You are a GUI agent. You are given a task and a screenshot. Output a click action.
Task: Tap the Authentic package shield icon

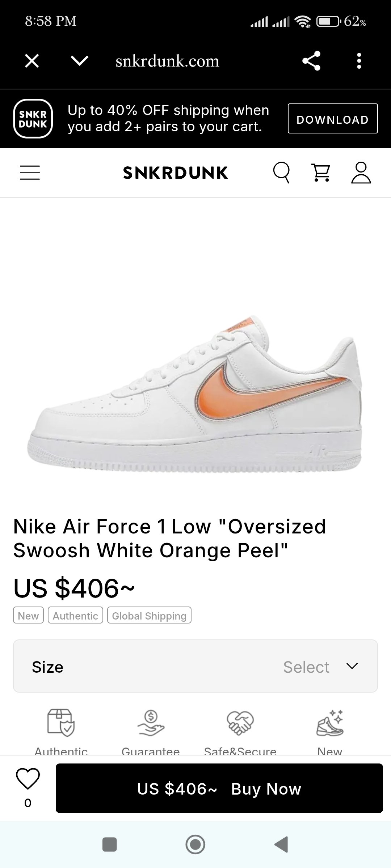tap(61, 723)
